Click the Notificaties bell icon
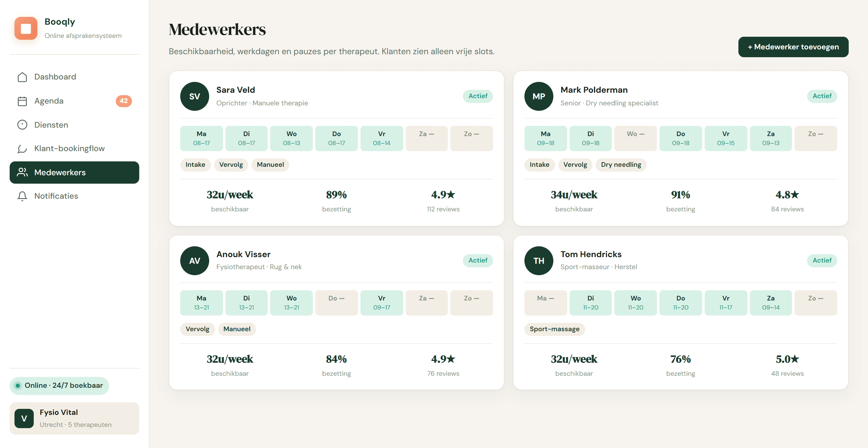This screenshot has height=448, width=868. (x=22, y=196)
